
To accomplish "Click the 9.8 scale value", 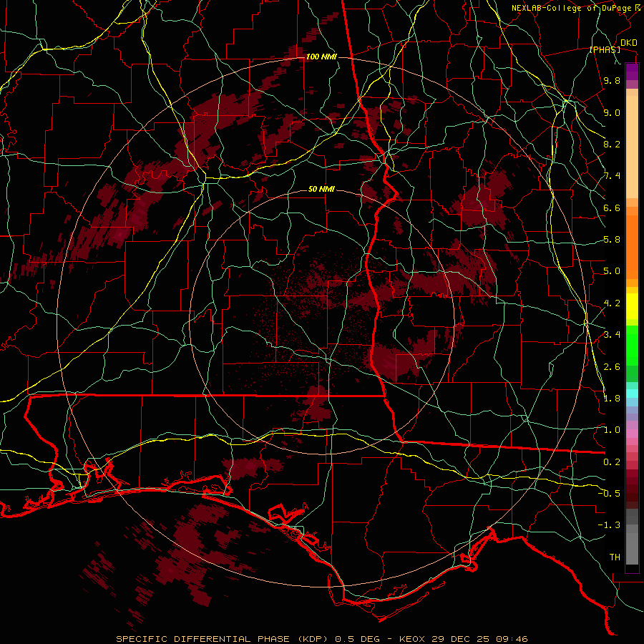I will (x=612, y=81).
